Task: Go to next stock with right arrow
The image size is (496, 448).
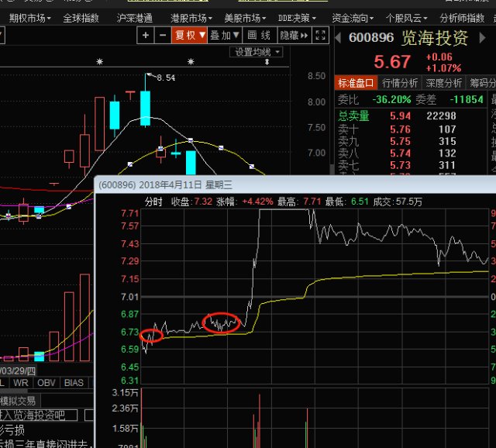Action: click(x=482, y=38)
